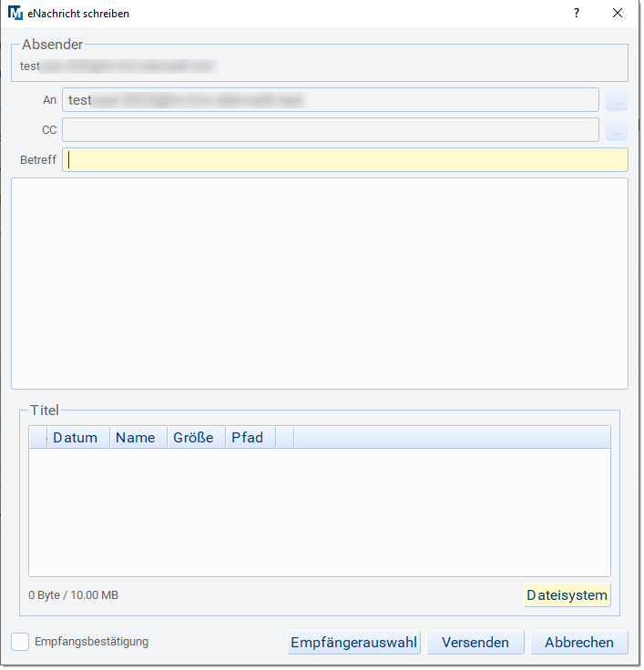Sort attachments by Größe column header
The image size is (644, 670).
pyautogui.click(x=196, y=438)
